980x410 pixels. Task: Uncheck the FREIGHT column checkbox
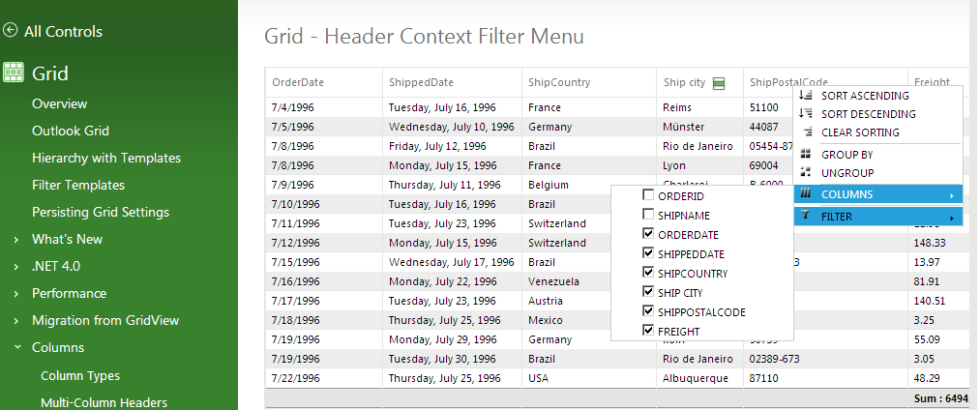click(x=648, y=331)
